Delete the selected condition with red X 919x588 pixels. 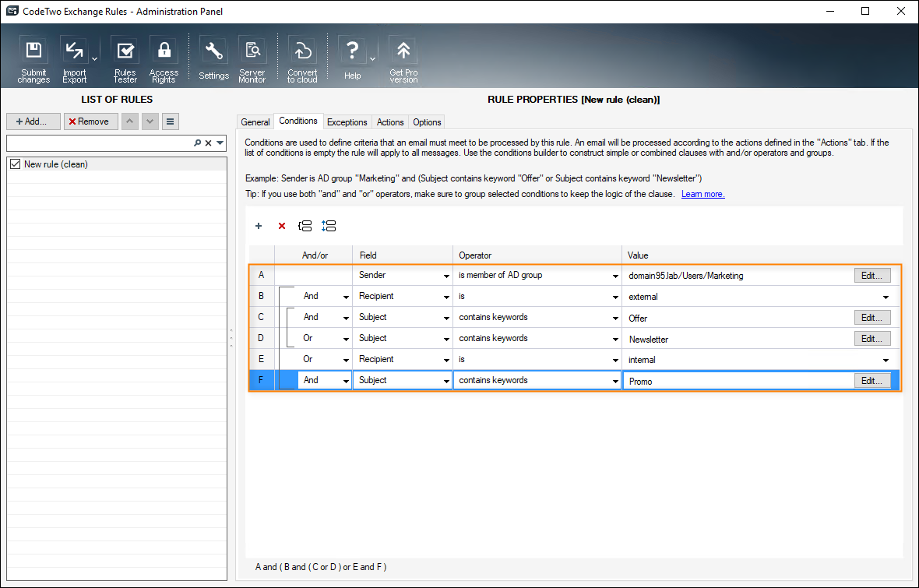[x=282, y=226]
